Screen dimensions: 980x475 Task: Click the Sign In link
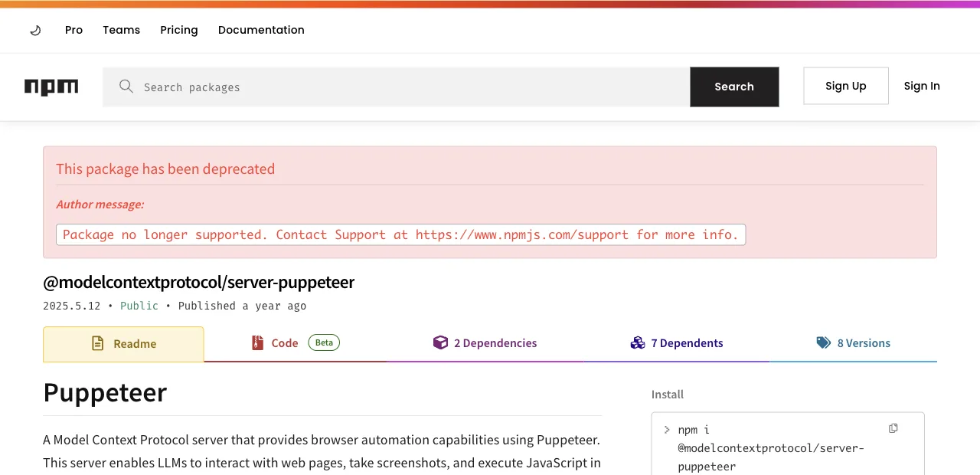tap(922, 86)
